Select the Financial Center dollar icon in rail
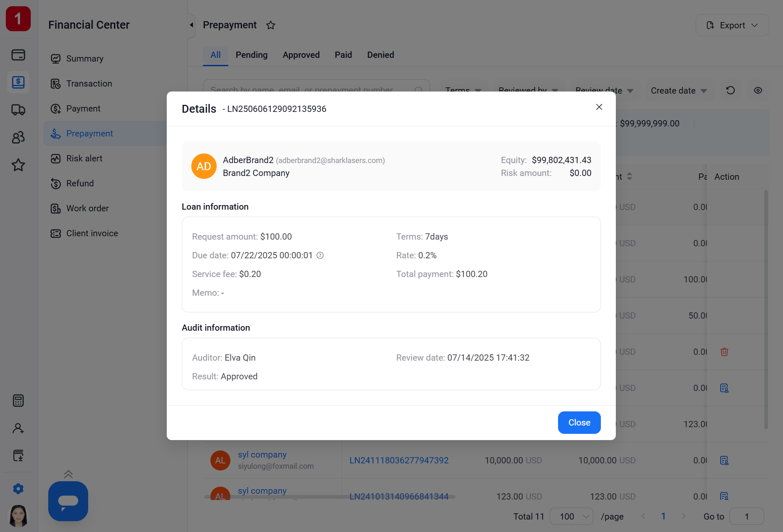Viewport: 783px width, 532px height. point(18,82)
